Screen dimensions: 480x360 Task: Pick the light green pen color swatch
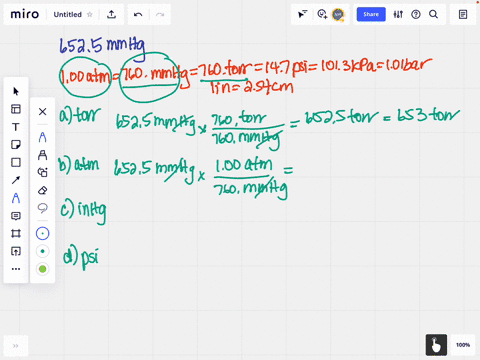(42, 269)
